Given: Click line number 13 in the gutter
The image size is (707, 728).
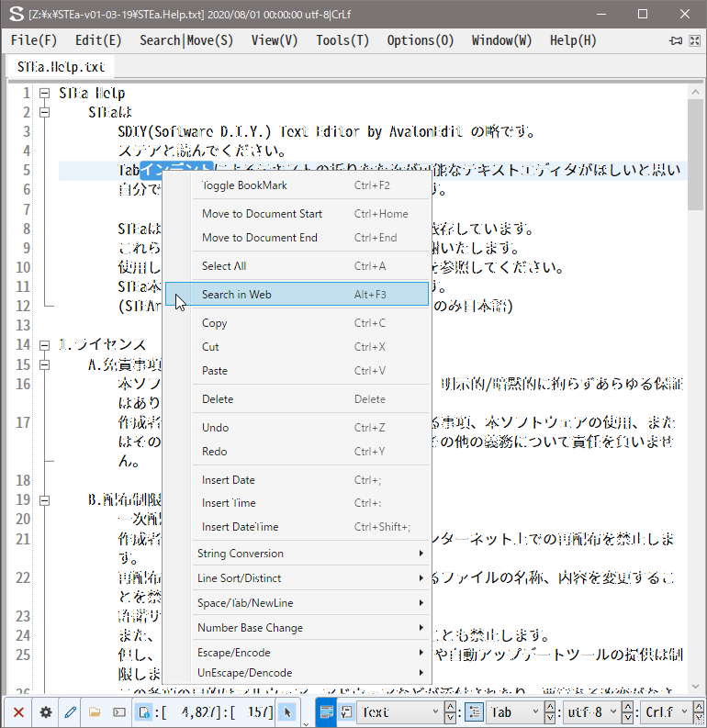Looking at the screenshot, I should [x=23, y=326].
